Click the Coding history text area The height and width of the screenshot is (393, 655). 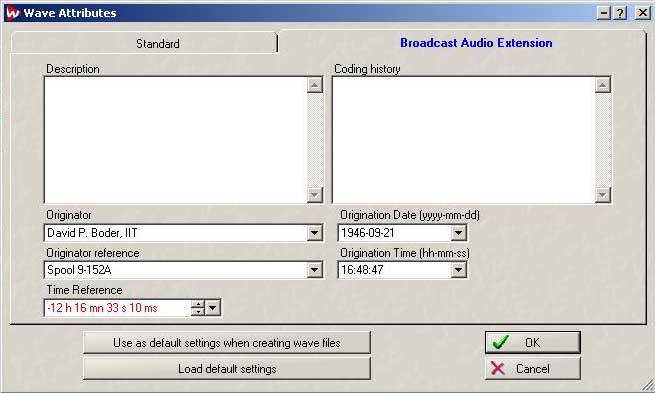(x=464, y=140)
